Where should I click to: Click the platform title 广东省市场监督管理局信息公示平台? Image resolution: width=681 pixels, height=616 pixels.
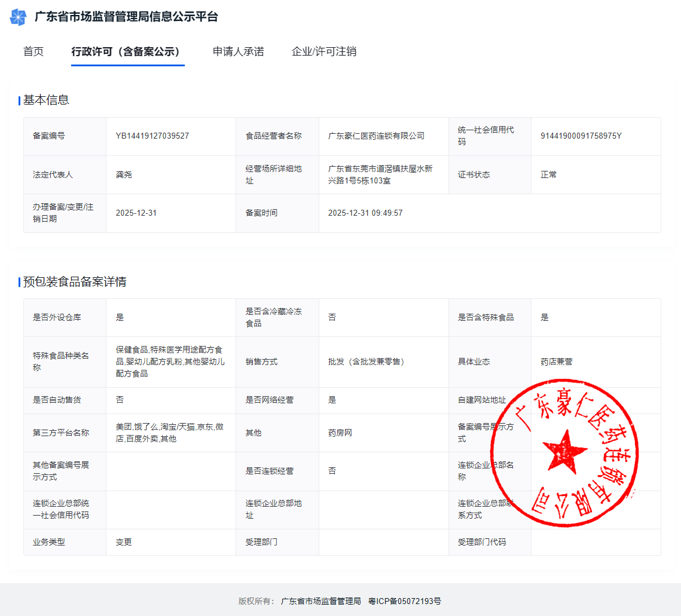click(126, 17)
